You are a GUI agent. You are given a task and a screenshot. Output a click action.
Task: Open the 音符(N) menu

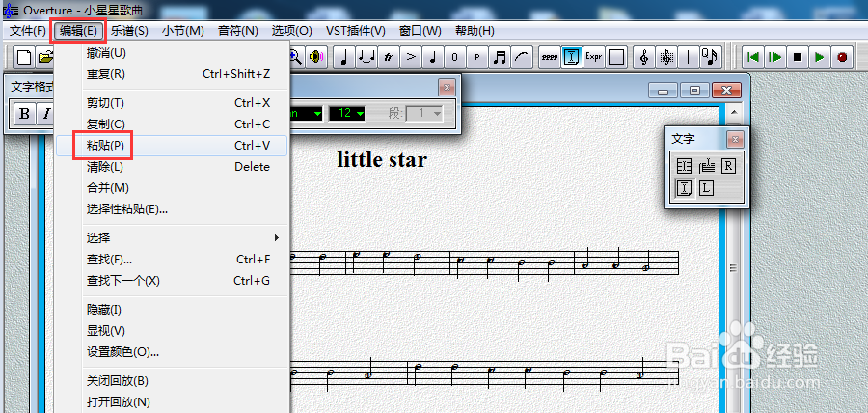237,31
